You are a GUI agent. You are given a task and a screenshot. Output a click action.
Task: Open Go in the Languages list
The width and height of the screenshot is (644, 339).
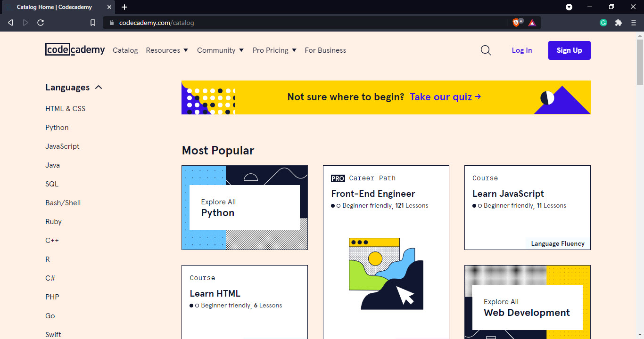tap(50, 316)
